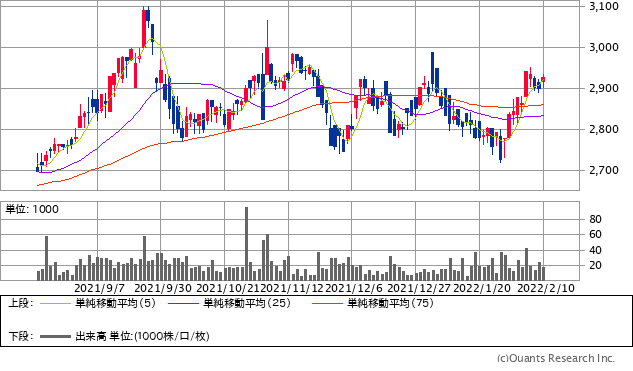Click the volume axis label 80

(595, 219)
